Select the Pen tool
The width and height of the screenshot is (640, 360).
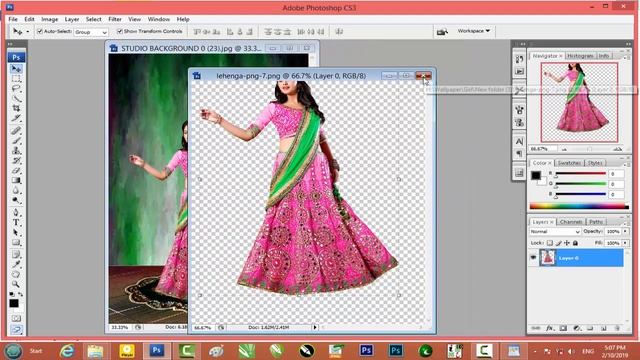point(16,213)
